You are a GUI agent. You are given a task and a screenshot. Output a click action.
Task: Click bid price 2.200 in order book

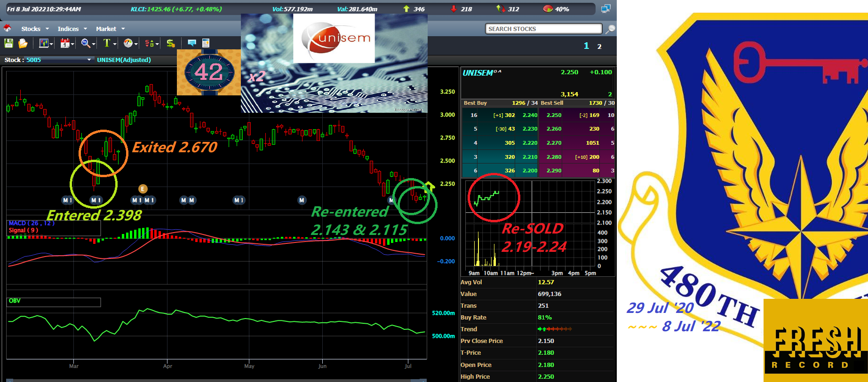click(x=530, y=171)
